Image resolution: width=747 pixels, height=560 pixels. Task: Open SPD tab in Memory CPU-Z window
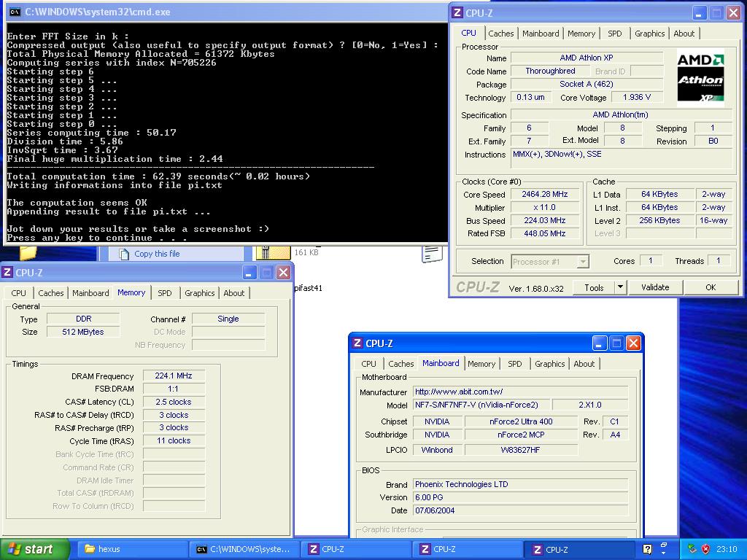[164, 293]
